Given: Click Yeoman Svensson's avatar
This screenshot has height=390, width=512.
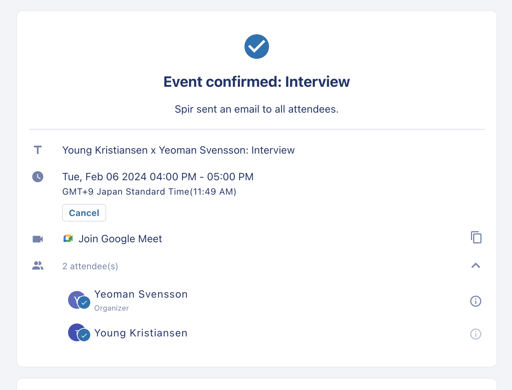Looking at the screenshot, I should (x=79, y=300).
